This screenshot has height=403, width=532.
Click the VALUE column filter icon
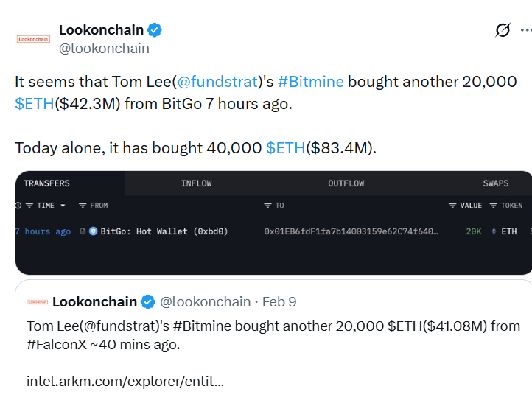click(x=452, y=206)
